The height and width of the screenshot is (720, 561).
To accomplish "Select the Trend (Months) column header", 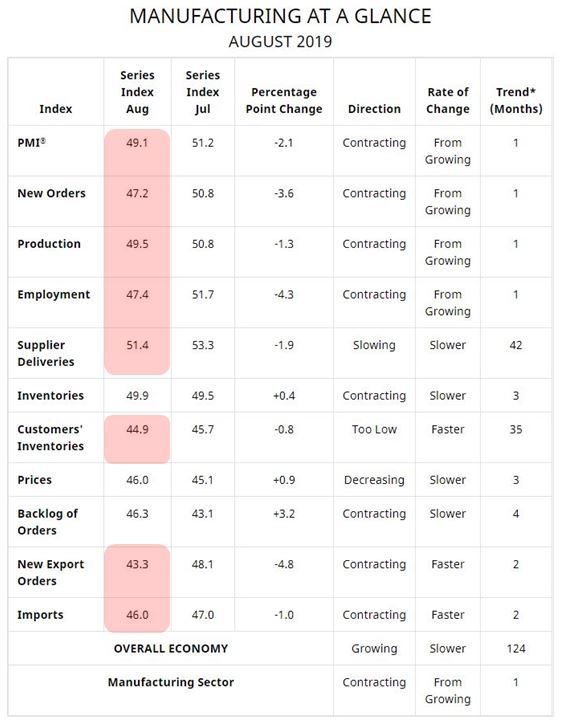I will pos(516,101).
